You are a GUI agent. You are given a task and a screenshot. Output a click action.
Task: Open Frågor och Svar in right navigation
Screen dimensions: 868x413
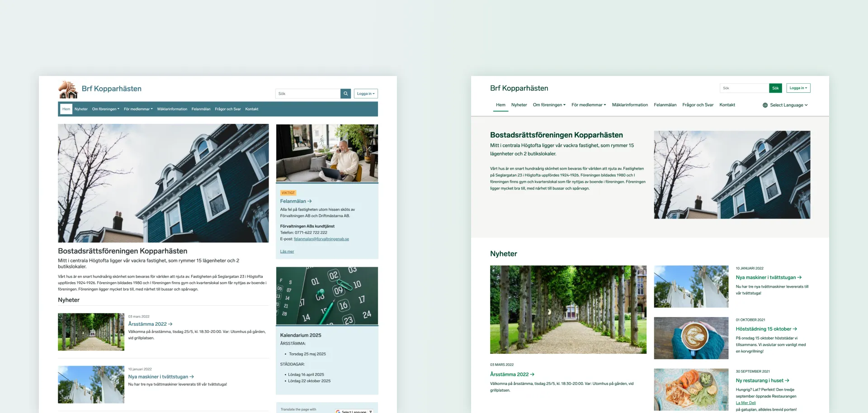click(x=698, y=105)
